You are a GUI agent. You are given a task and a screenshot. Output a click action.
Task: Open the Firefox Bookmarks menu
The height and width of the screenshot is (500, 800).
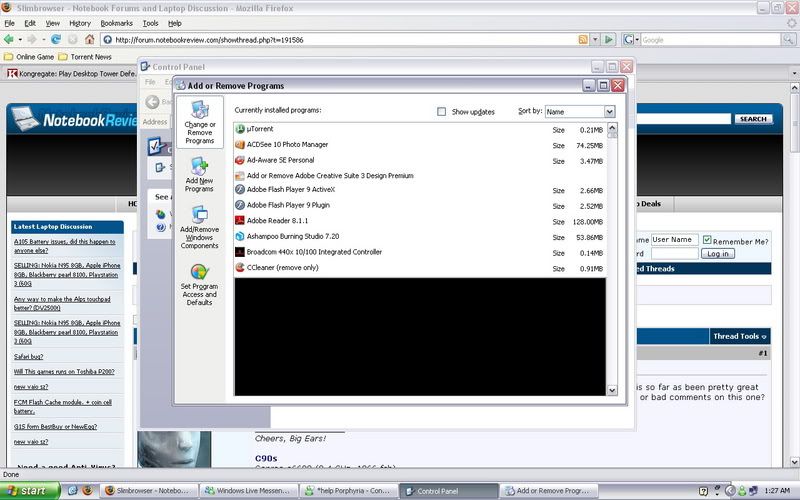click(116, 23)
